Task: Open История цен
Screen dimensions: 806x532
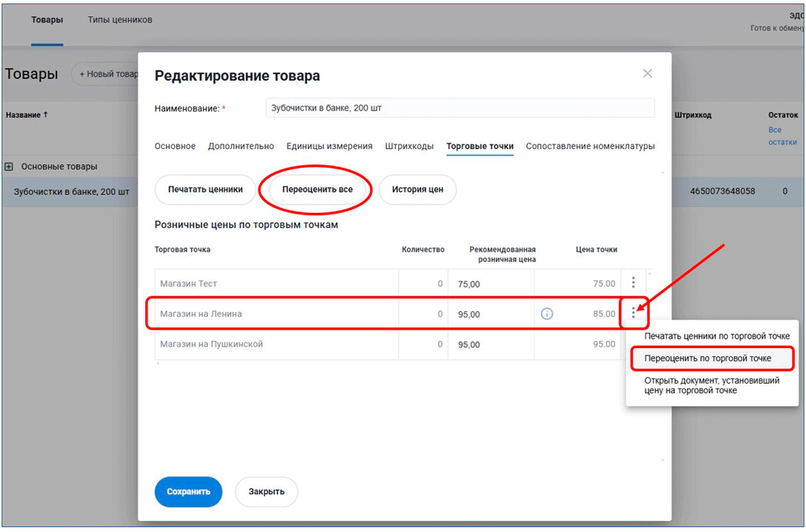Action: [418, 189]
